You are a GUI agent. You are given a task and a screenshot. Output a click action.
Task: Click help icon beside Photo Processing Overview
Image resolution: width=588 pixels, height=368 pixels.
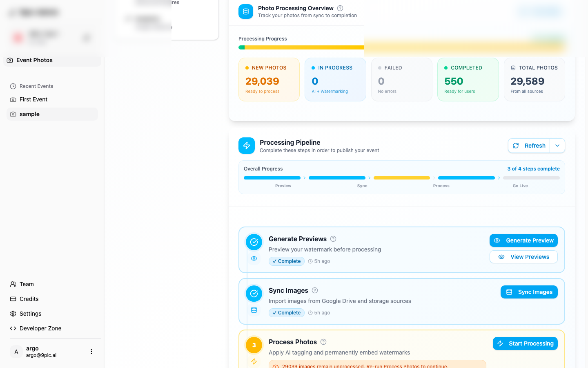340,8
